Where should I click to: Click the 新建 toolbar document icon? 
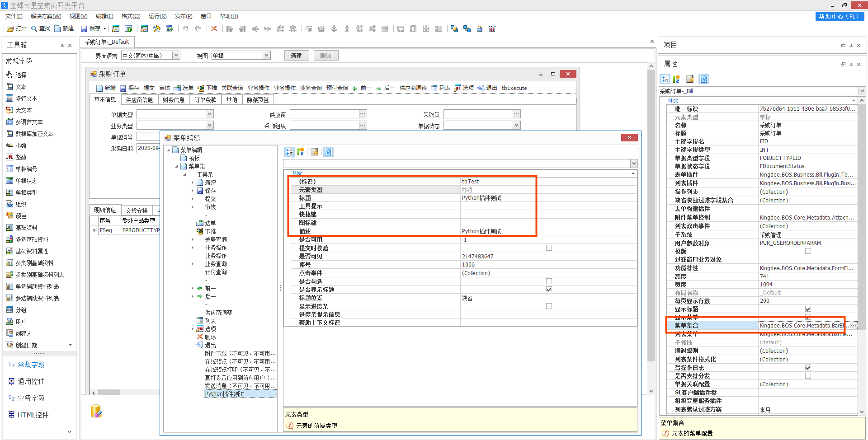pyautogui.click(x=57, y=28)
